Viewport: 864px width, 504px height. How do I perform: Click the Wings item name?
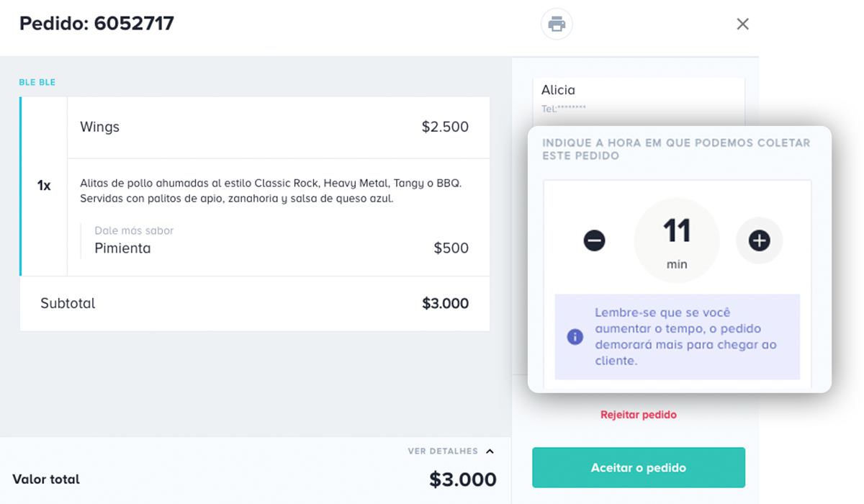[100, 127]
